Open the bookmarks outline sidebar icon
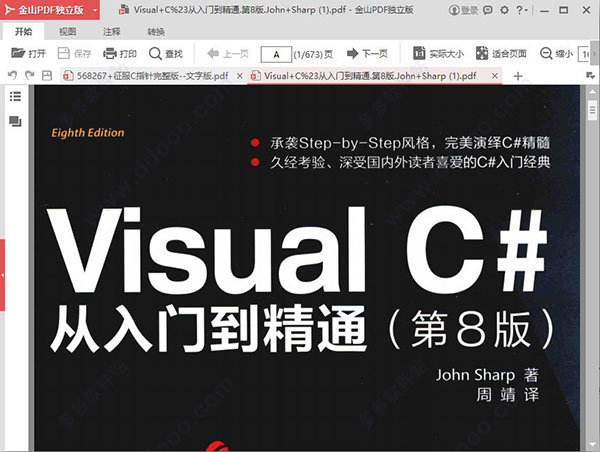 point(15,96)
